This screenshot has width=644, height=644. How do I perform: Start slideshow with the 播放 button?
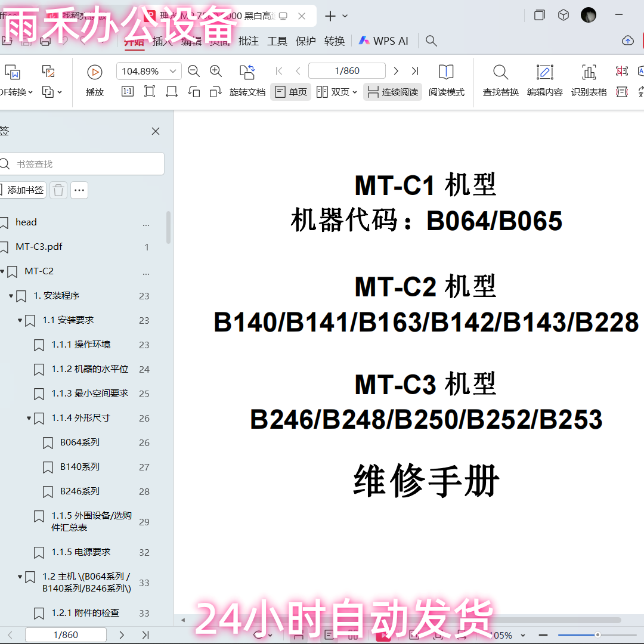[x=94, y=80]
